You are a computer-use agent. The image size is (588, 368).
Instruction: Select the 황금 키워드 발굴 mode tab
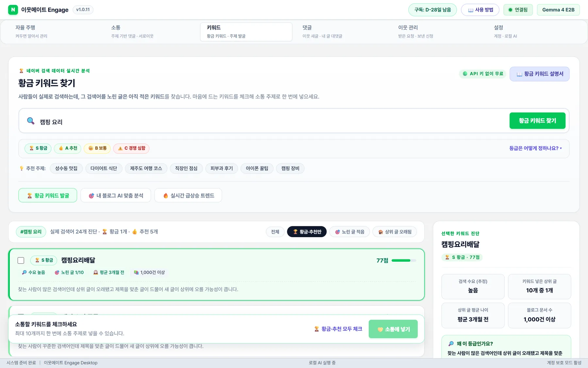48,195
